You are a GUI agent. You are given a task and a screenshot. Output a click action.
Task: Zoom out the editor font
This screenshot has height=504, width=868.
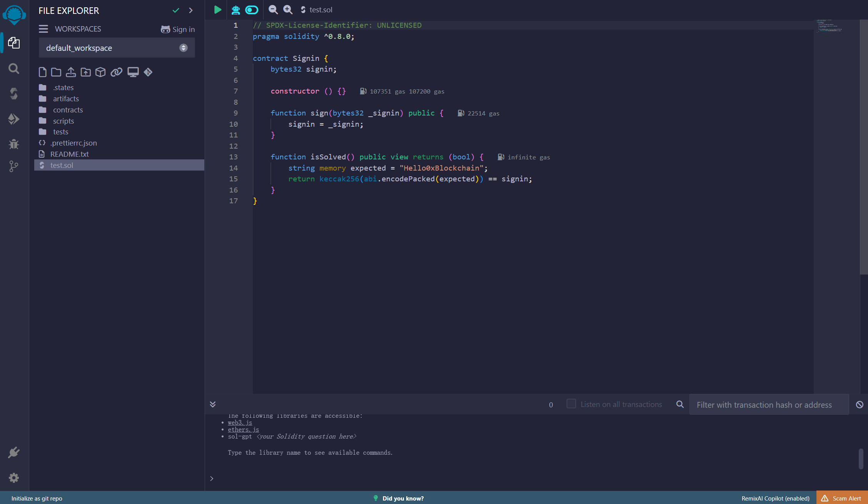pyautogui.click(x=273, y=10)
